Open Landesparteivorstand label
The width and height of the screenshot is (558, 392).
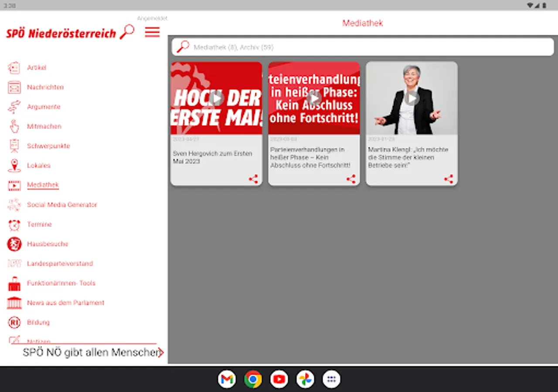pyautogui.click(x=60, y=264)
